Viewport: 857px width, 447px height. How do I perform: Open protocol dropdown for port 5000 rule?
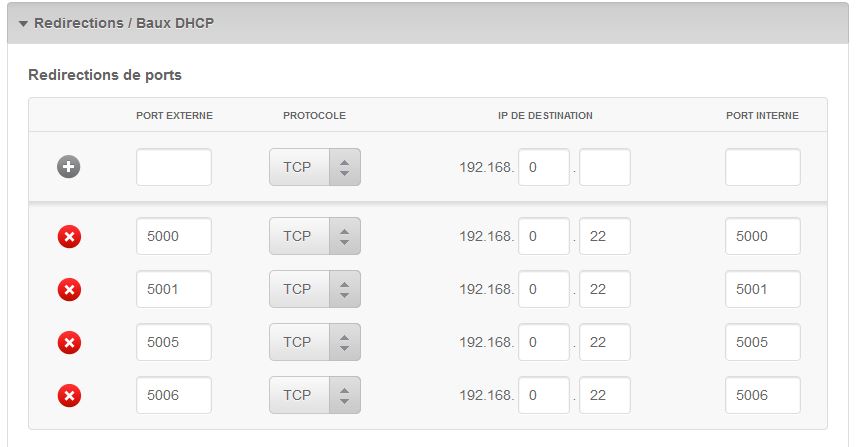tap(314, 236)
